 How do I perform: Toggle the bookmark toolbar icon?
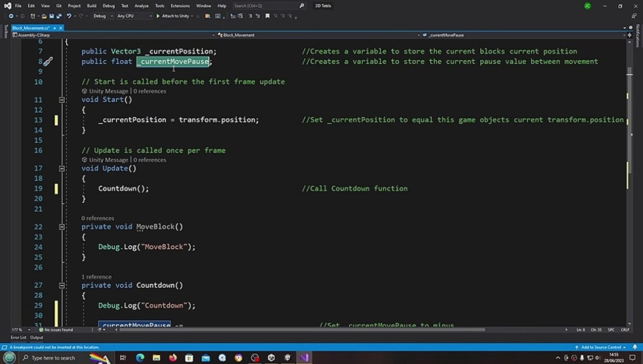tap(267, 16)
